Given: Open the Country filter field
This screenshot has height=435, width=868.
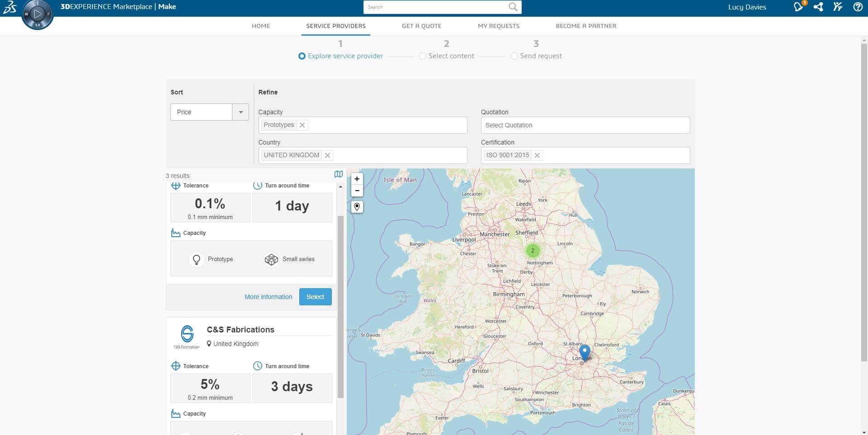Looking at the screenshot, I should click(x=363, y=155).
